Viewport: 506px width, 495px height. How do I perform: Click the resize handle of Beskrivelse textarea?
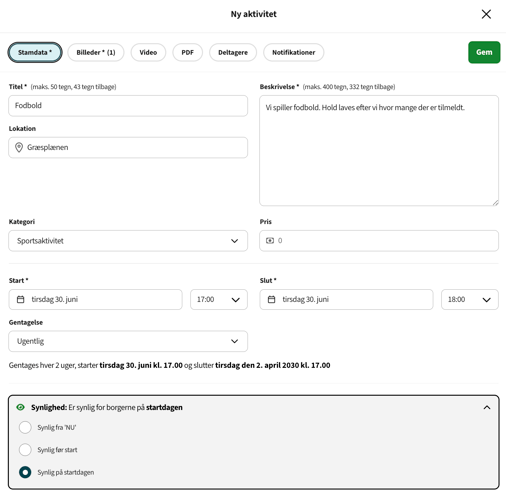click(x=495, y=202)
